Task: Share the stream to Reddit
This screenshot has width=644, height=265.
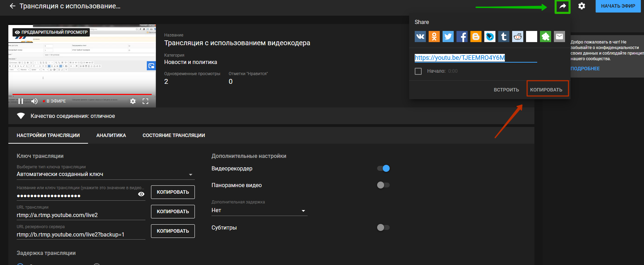Action: tap(517, 37)
